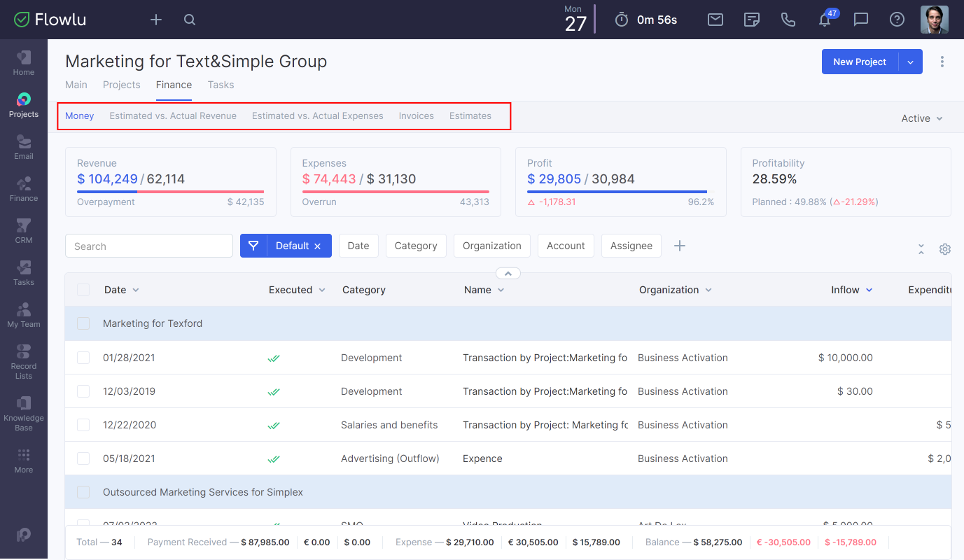964x560 pixels.
Task: Open the user avatar profile menu
Action: [x=935, y=20]
